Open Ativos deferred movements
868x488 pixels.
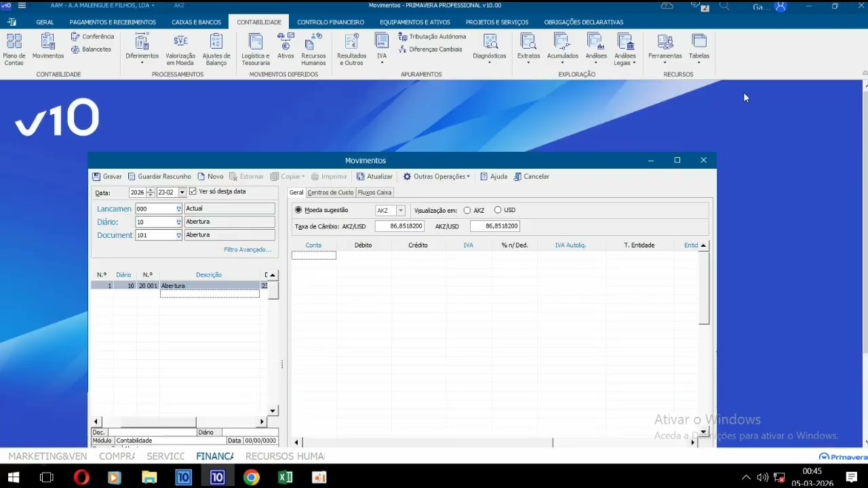pos(285,46)
